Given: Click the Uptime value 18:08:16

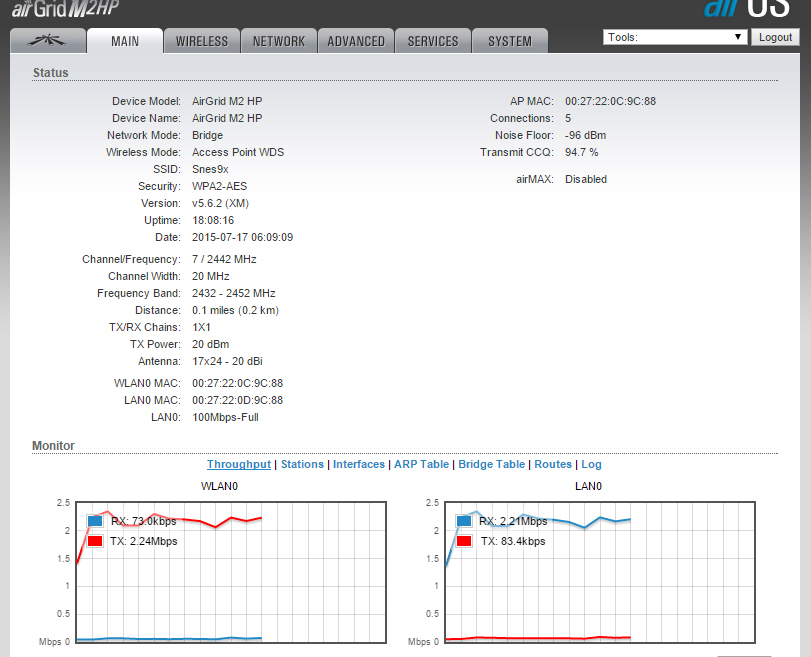Looking at the screenshot, I should point(213,220).
